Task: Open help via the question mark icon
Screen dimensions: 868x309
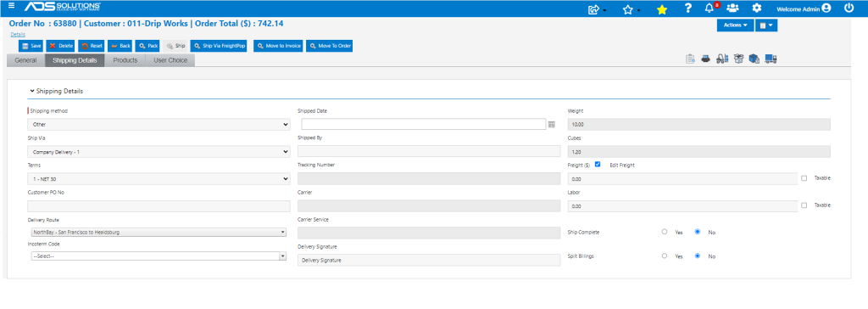Action: (x=688, y=8)
